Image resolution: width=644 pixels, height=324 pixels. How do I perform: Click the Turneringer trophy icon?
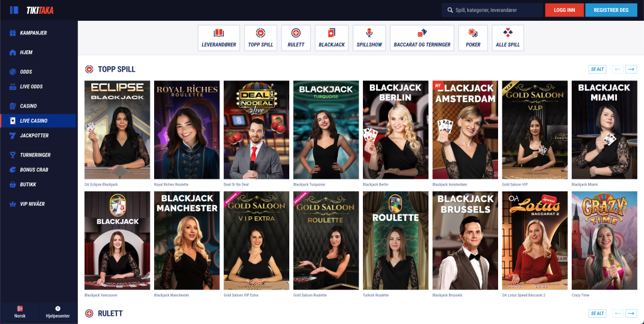pos(13,155)
